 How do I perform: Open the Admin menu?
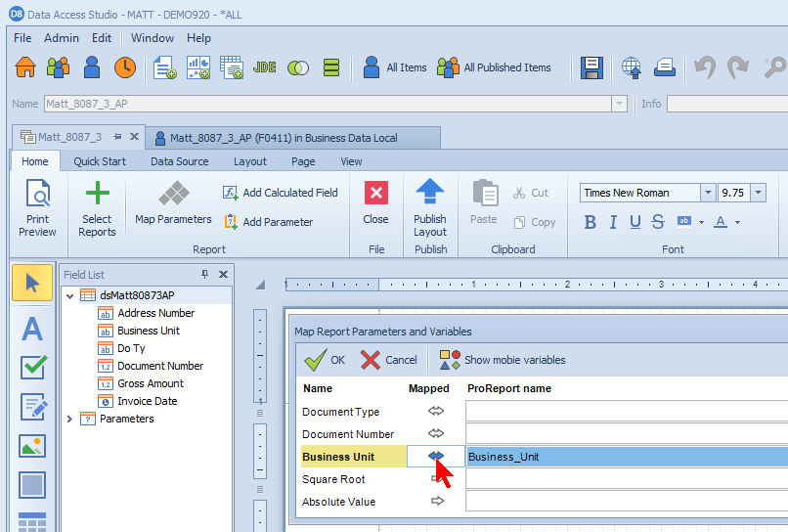point(62,38)
